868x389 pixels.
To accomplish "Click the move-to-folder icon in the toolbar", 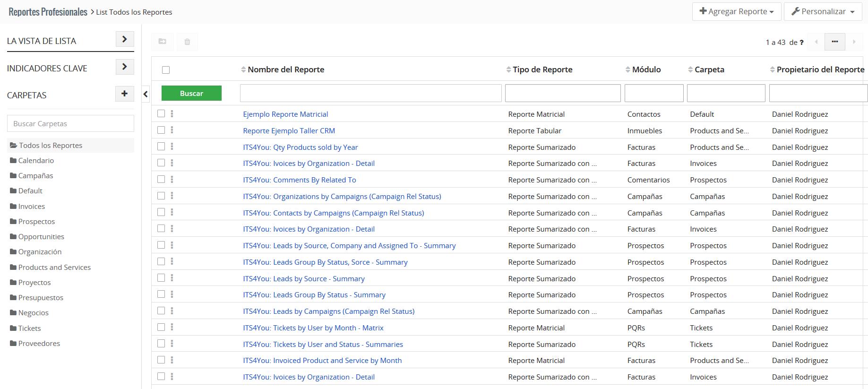I will [x=162, y=42].
